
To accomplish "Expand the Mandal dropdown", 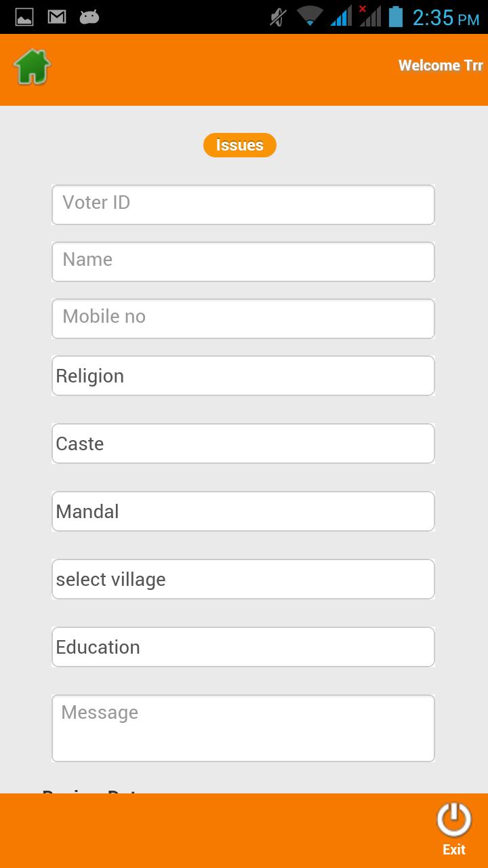I will pyautogui.click(x=243, y=511).
